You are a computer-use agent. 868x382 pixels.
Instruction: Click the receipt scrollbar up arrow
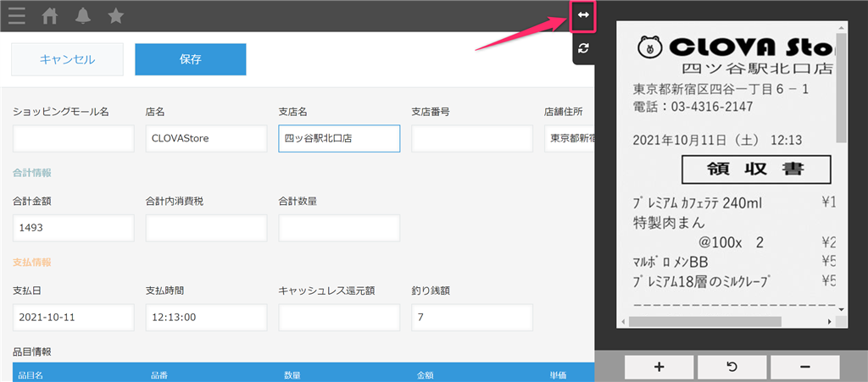842,26
